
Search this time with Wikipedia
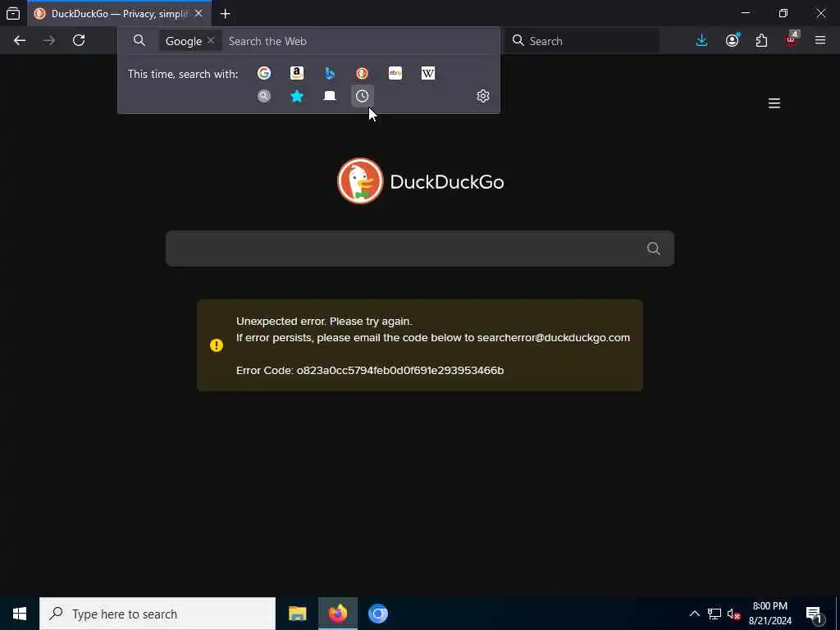coord(428,73)
